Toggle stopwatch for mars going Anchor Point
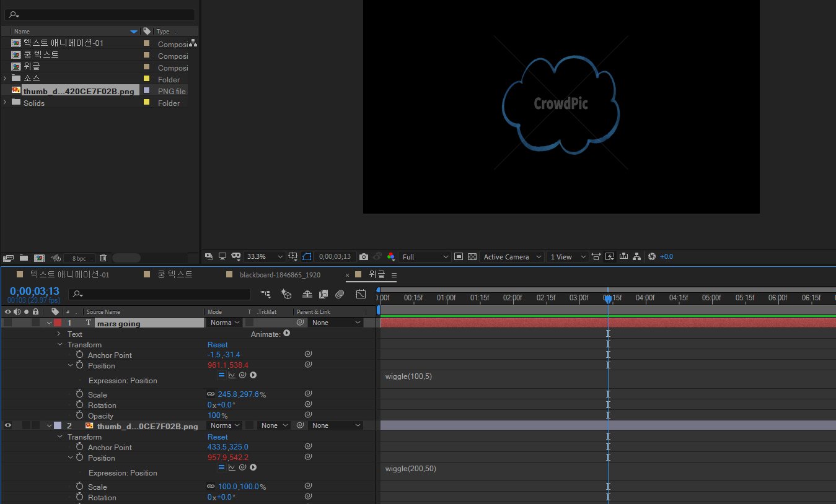The height and width of the screenshot is (504, 836). 79,355
